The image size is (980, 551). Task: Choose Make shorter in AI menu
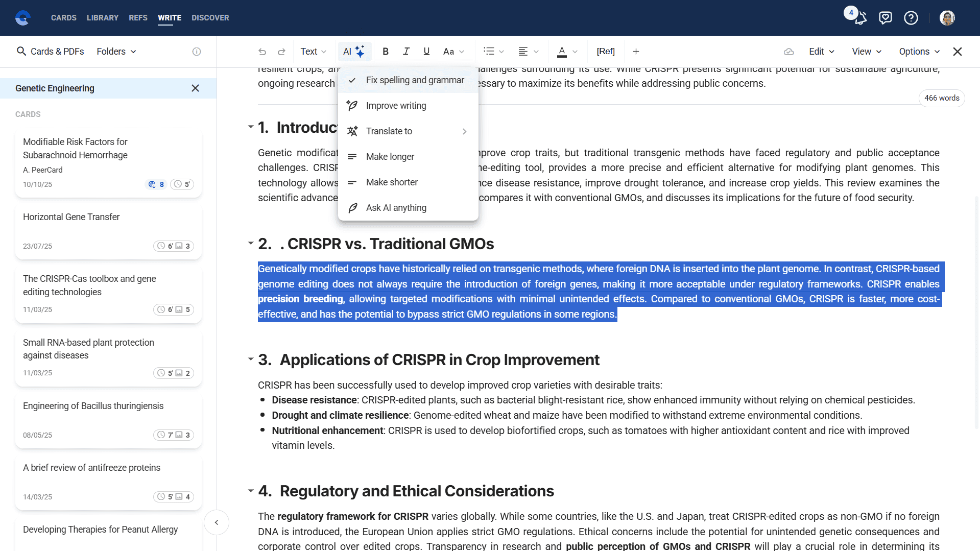pyautogui.click(x=392, y=182)
